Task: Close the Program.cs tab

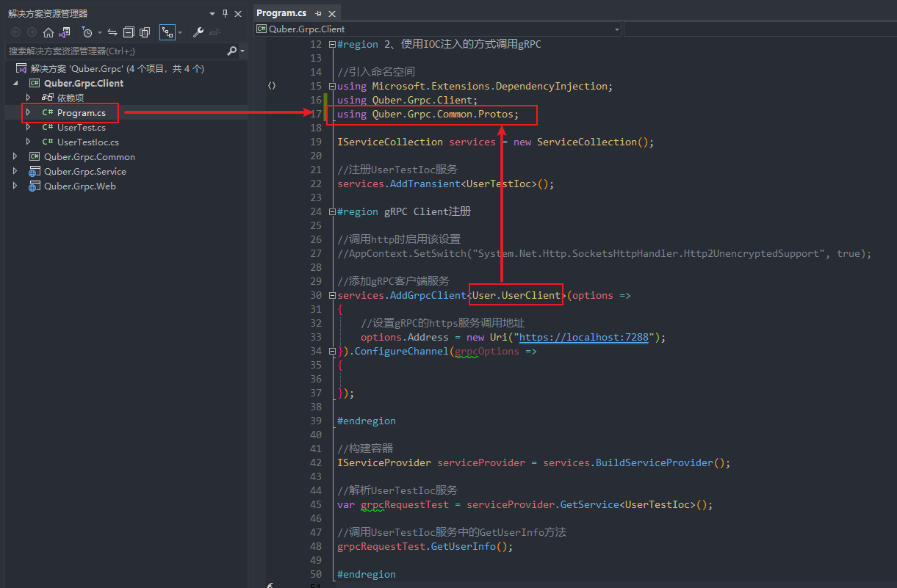Action: pos(331,13)
